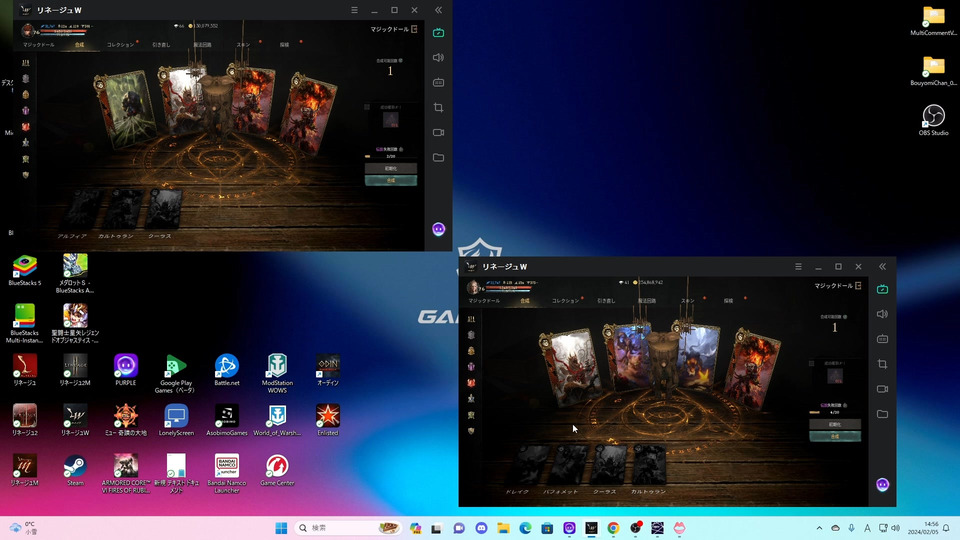Open gamepad icon in bottom-right window's sidebar
Screen dimensions: 960x540
point(882,339)
